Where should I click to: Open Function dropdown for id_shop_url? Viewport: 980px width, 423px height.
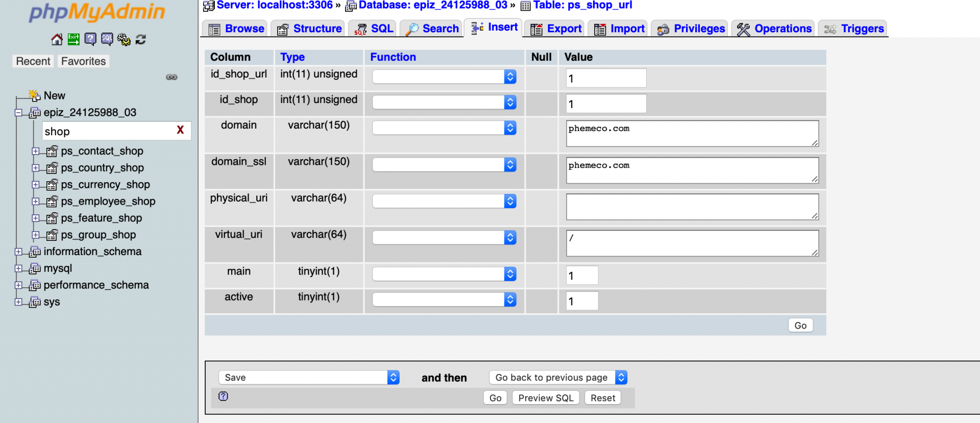pyautogui.click(x=444, y=77)
